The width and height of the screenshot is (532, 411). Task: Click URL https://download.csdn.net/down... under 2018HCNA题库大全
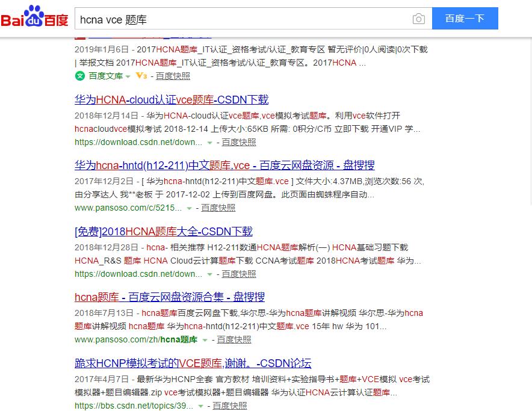click(138, 274)
